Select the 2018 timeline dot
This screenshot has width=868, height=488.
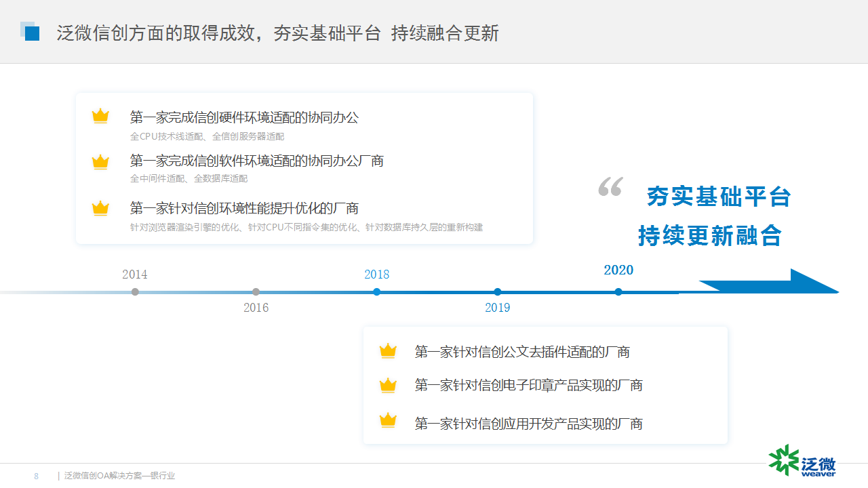click(x=377, y=292)
